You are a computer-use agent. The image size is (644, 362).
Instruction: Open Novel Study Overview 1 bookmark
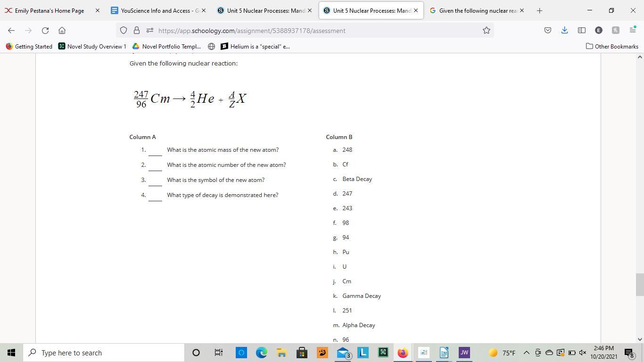pyautogui.click(x=92, y=46)
